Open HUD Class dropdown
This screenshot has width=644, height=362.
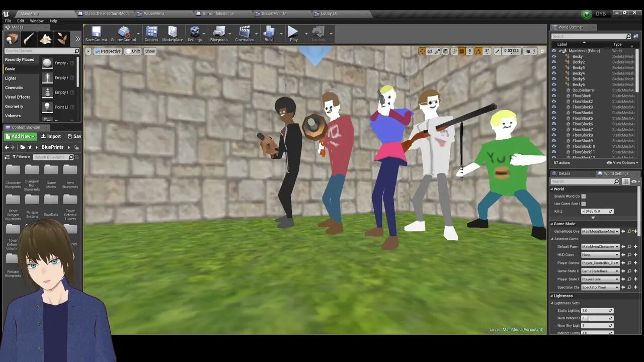click(x=600, y=255)
